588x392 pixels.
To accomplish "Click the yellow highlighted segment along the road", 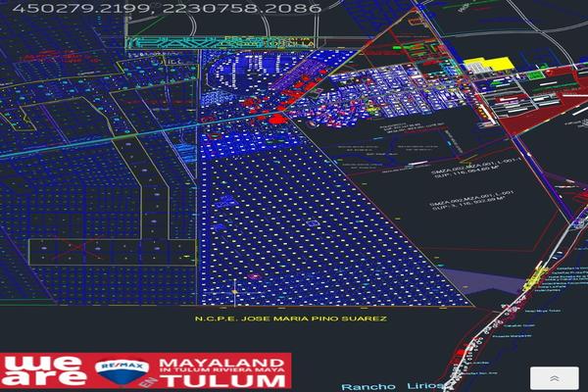I will (535, 277).
